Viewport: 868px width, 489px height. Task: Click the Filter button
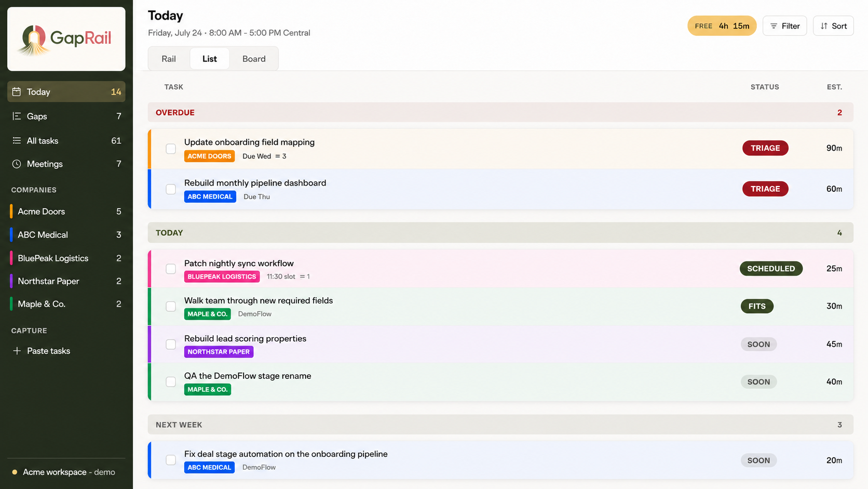(784, 26)
